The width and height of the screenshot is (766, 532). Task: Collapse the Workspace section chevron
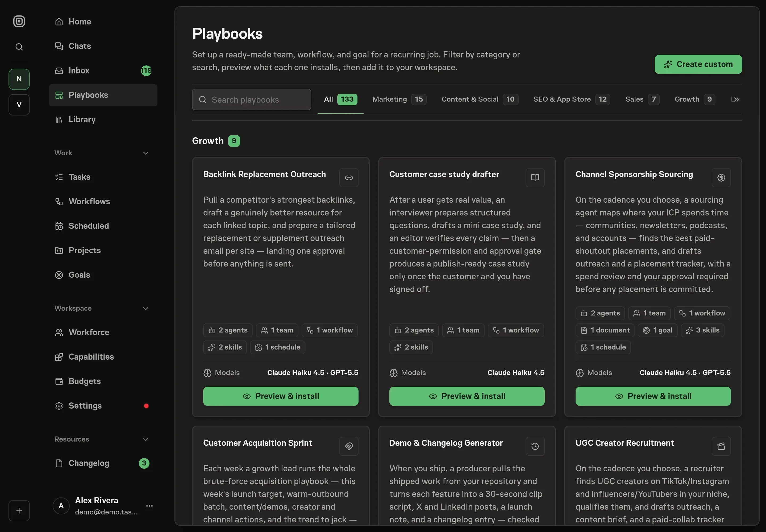point(146,308)
